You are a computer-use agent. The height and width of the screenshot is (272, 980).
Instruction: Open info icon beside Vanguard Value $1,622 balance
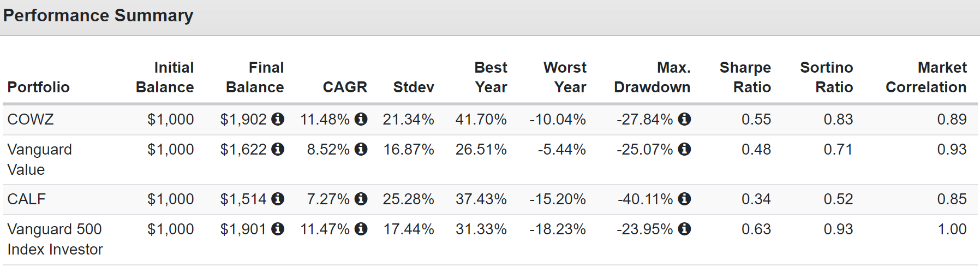pyautogui.click(x=278, y=149)
